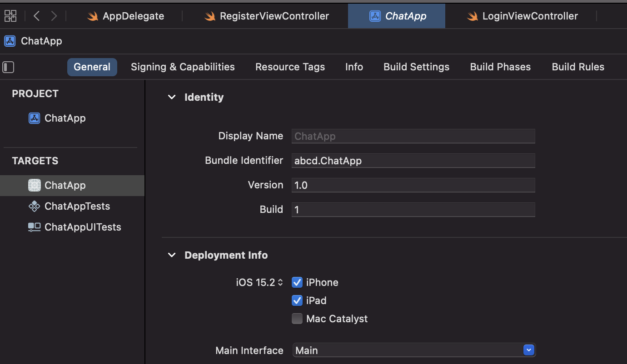
Task: Enable the Mac Catalyst checkbox
Action: coord(297,319)
